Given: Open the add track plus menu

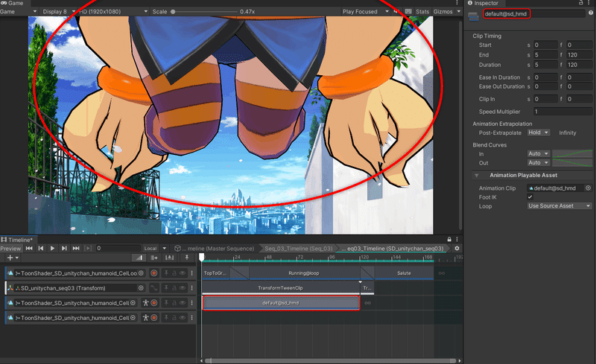Looking at the screenshot, I should [12, 258].
